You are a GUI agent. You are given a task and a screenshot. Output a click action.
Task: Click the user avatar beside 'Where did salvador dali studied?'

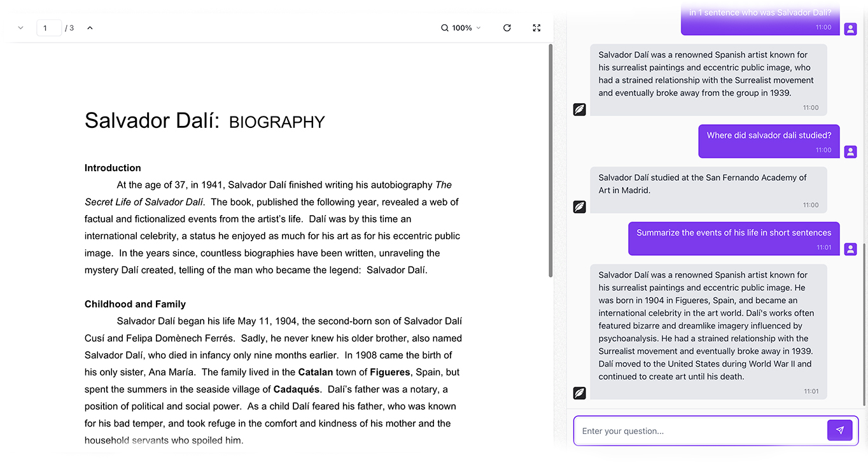(850, 151)
